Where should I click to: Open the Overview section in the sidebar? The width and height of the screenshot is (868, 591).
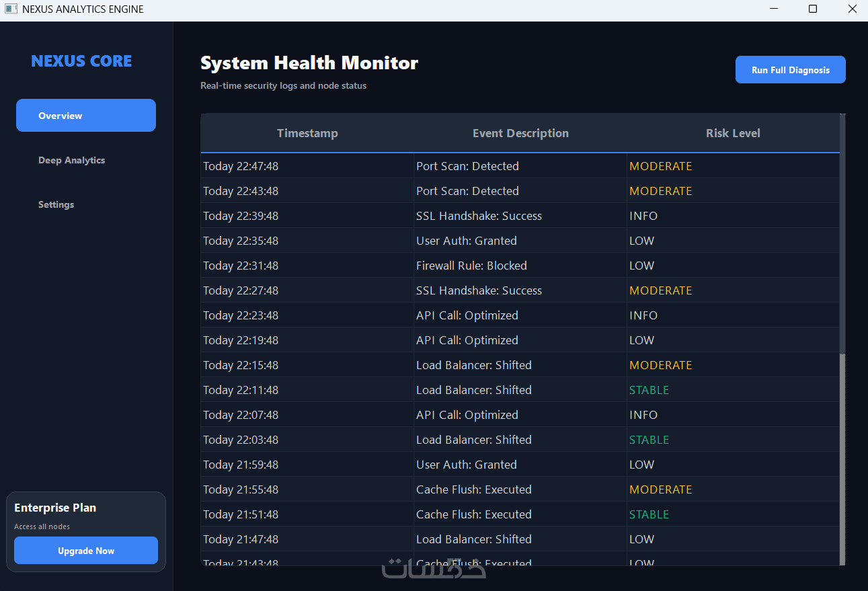86,116
